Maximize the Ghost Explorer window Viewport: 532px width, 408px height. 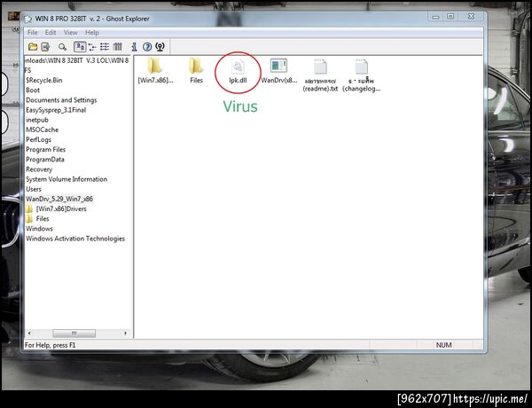(450, 17)
